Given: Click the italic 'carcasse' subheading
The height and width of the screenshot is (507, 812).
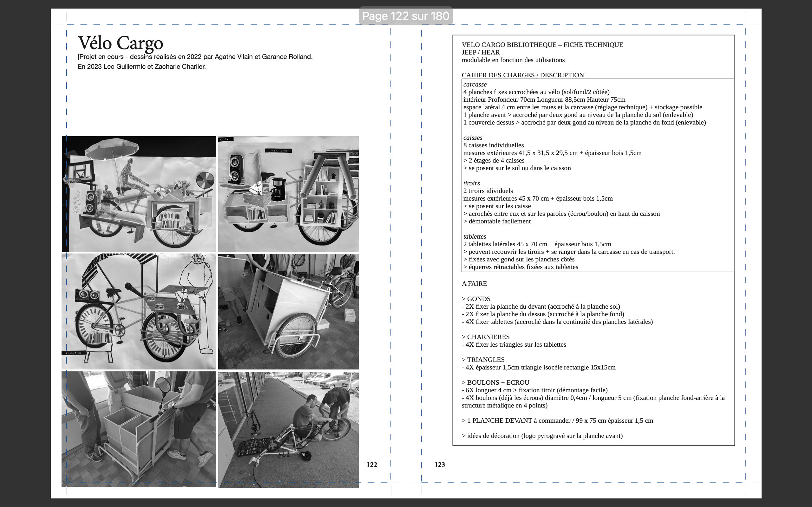Looking at the screenshot, I should [475, 85].
